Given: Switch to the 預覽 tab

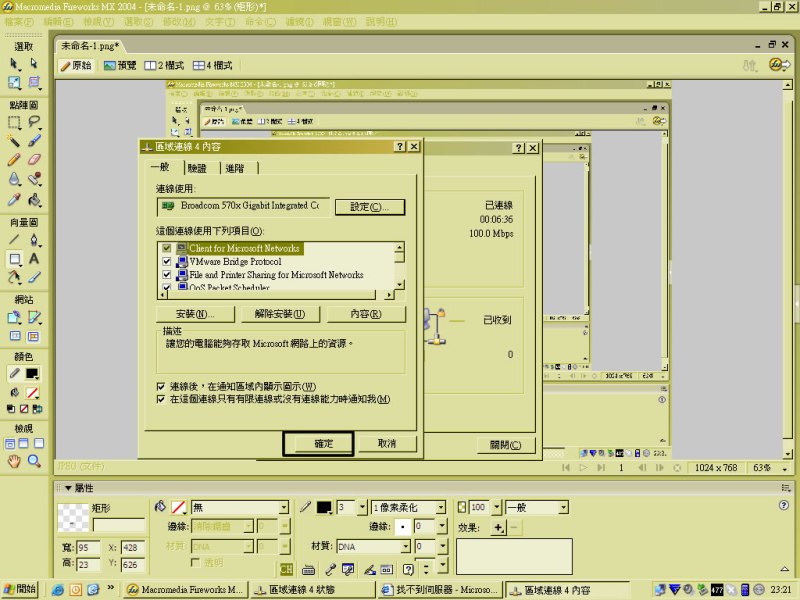Looking at the screenshot, I should tap(120, 65).
